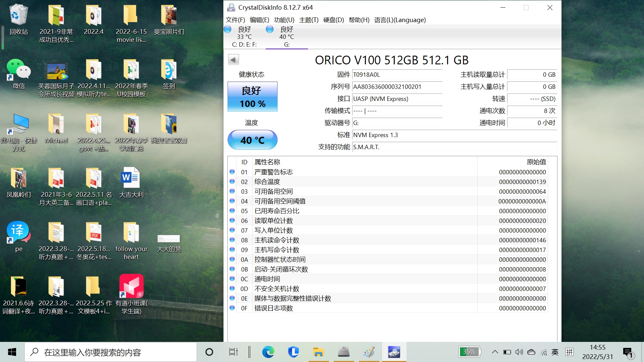644x362 pixels.
Task: Open the Paint palette taskbar app
Action: [369, 352]
